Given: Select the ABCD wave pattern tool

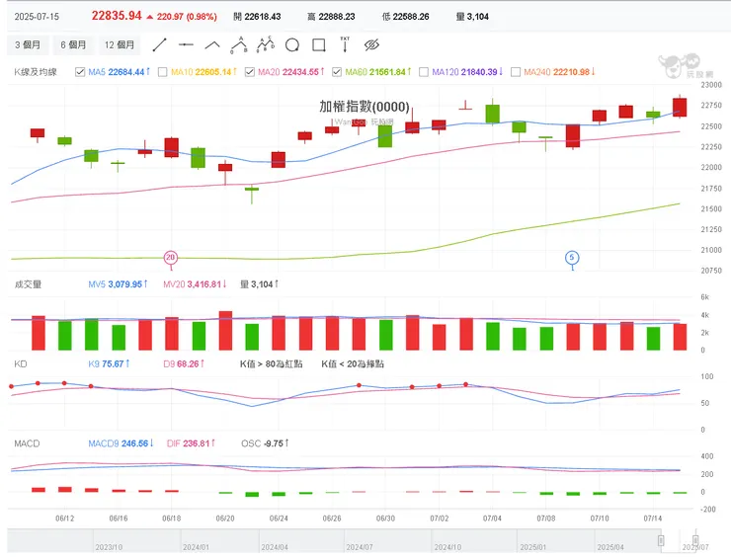Looking at the screenshot, I should coord(266,44).
